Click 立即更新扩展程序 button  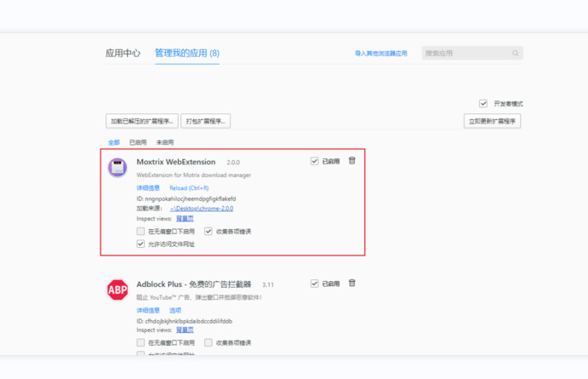click(492, 121)
